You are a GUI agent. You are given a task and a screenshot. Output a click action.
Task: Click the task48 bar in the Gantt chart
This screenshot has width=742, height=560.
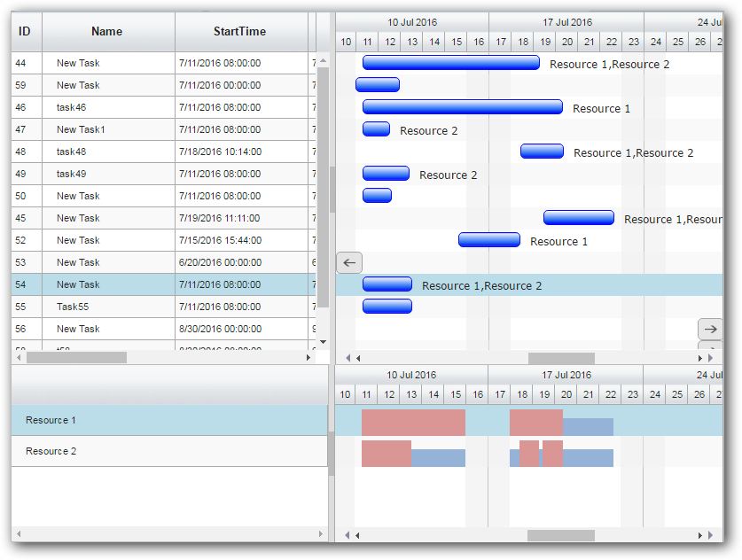[542, 152]
